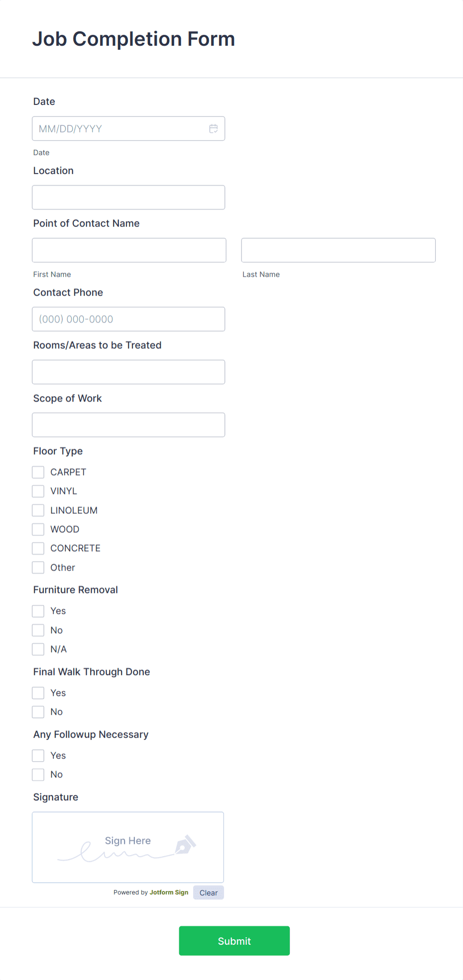The image size is (463, 980).
Task: Click the First Name input box
Action: [128, 250]
